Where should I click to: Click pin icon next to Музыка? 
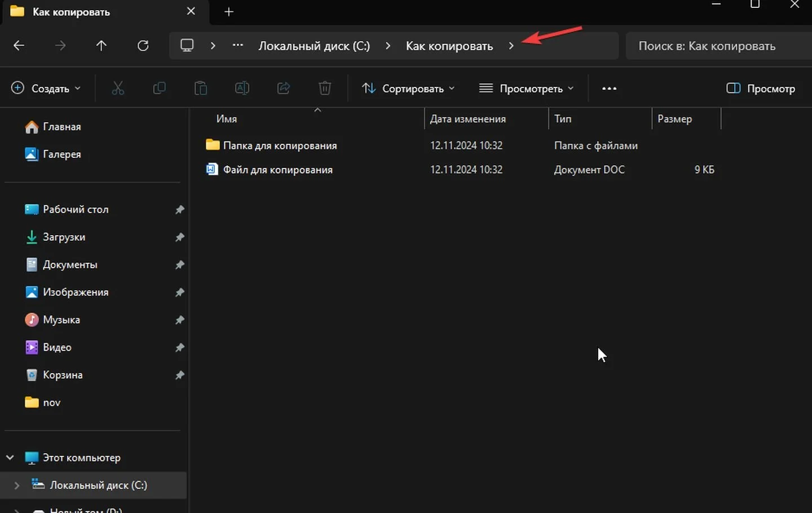[x=179, y=320]
